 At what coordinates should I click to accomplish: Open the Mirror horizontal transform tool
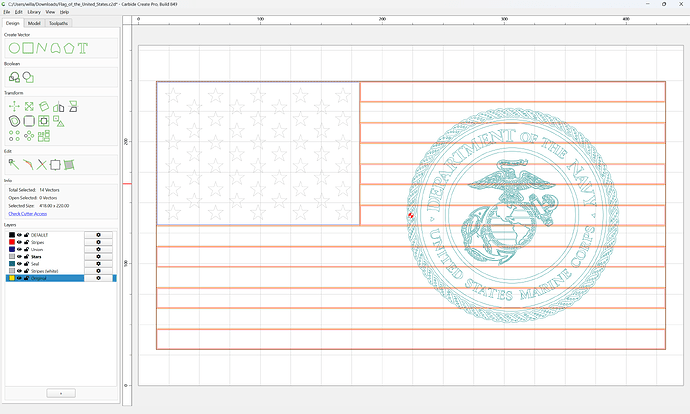tap(59, 106)
